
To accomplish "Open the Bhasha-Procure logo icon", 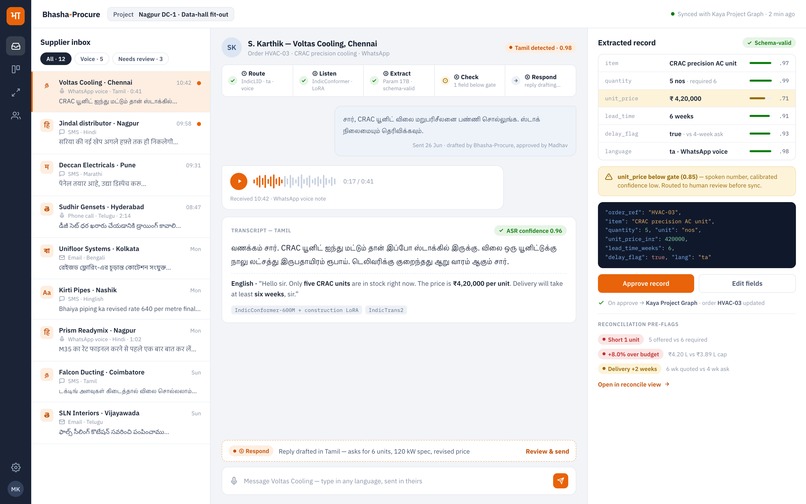I will (15, 15).
